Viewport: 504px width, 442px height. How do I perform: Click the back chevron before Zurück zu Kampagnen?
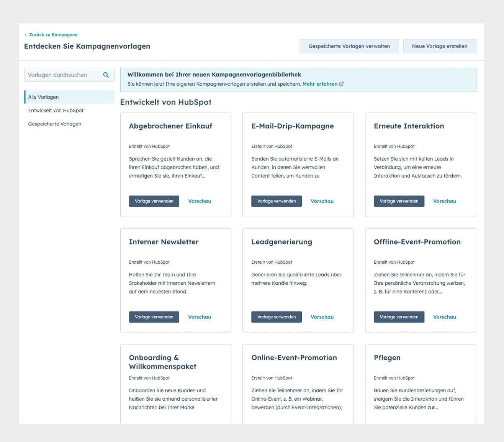click(x=26, y=35)
